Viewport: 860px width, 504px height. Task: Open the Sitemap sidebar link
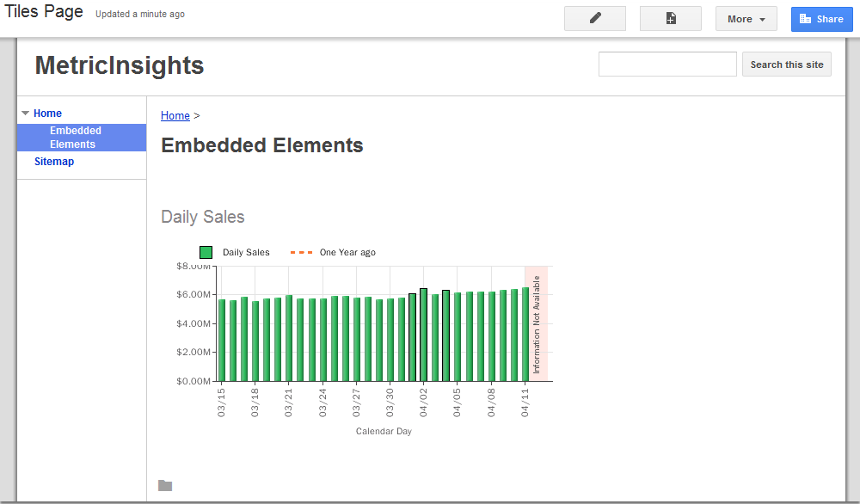click(54, 162)
